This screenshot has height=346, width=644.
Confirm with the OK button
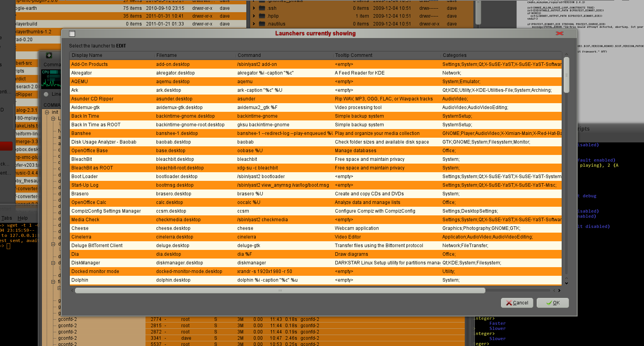click(x=553, y=303)
